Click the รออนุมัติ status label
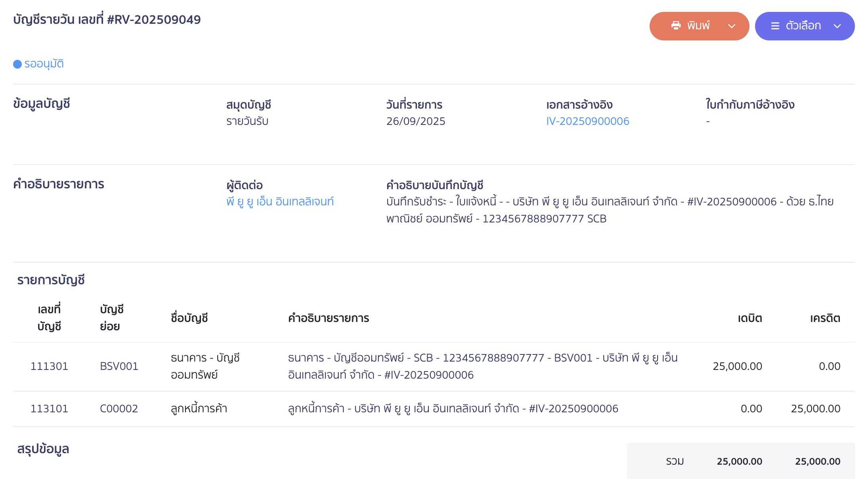The height and width of the screenshot is (494, 868). coord(44,64)
